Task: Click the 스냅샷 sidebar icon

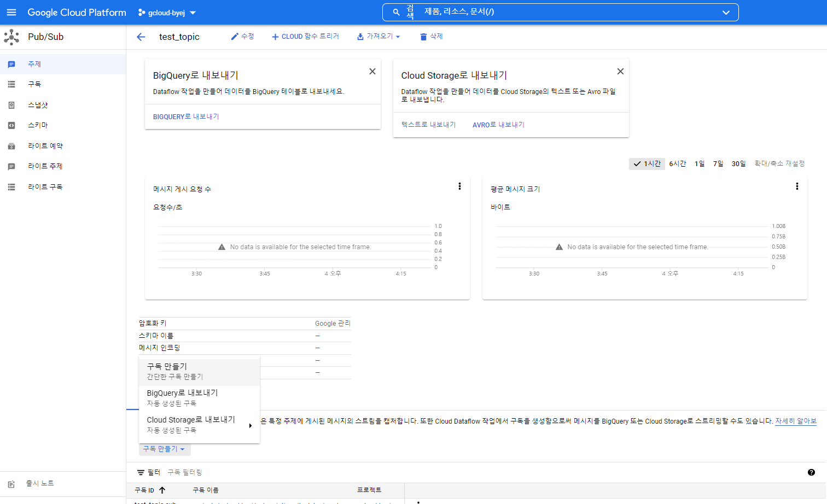Action: 11,105
